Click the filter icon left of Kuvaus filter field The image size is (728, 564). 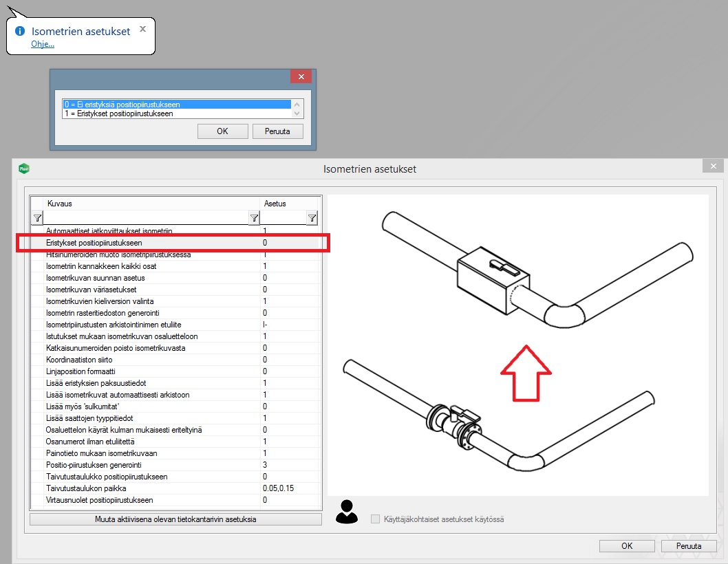pyautogui.click(x=38, y=218)
